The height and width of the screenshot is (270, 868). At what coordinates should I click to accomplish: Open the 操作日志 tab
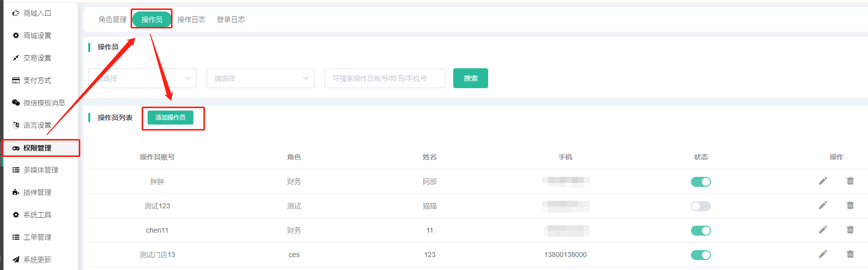pos(191,19)
